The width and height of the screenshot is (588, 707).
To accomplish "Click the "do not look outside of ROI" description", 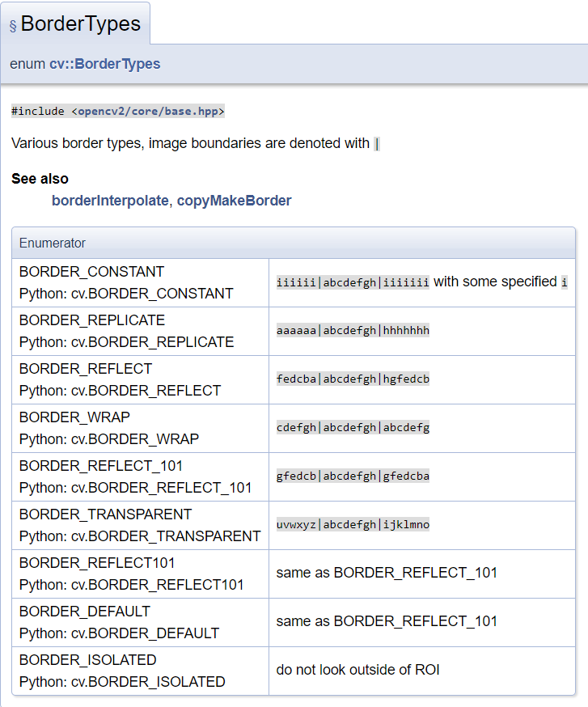I will coord(357,670).
